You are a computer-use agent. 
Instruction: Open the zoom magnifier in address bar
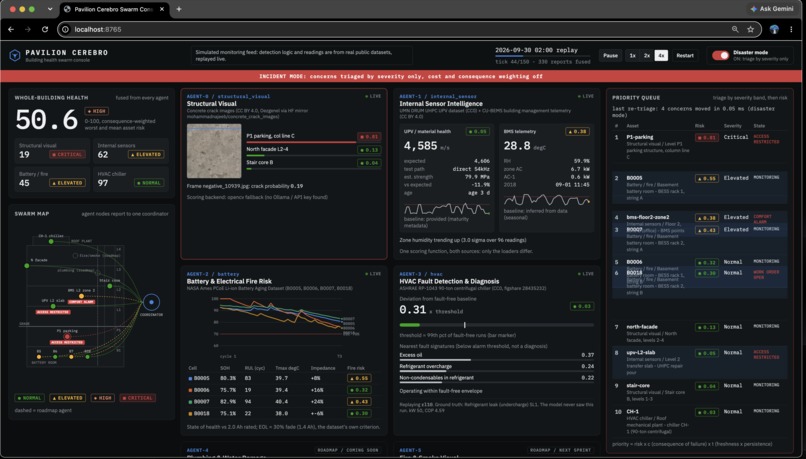click(x=735, y=29)
